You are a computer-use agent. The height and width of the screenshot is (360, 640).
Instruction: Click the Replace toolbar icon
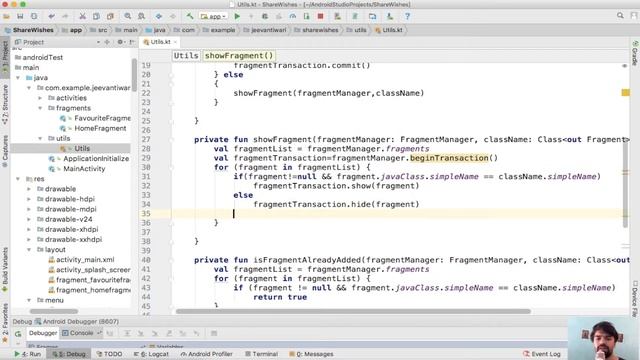pyautogui.click(x=142, y=16)
